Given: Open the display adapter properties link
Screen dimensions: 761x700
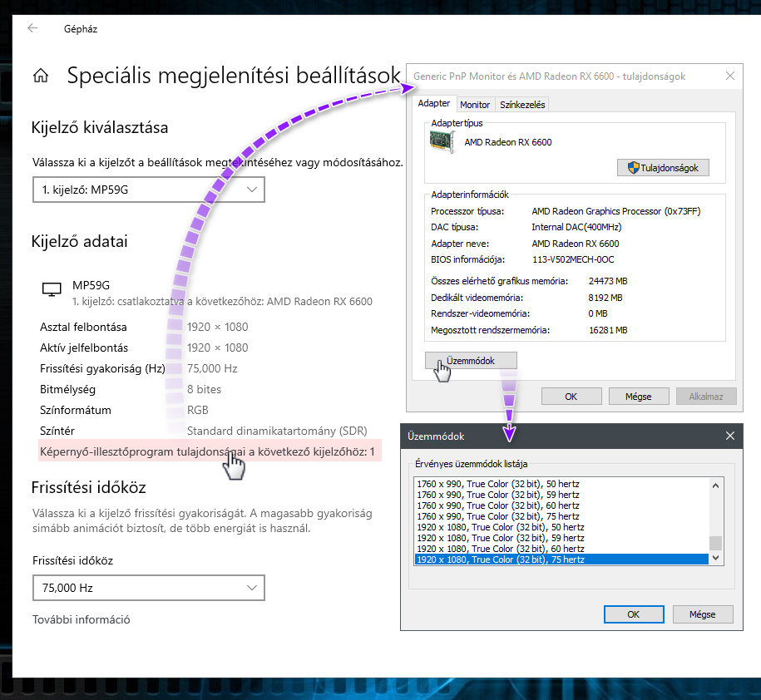Looking at the screenshot, I should click(207, 452).
